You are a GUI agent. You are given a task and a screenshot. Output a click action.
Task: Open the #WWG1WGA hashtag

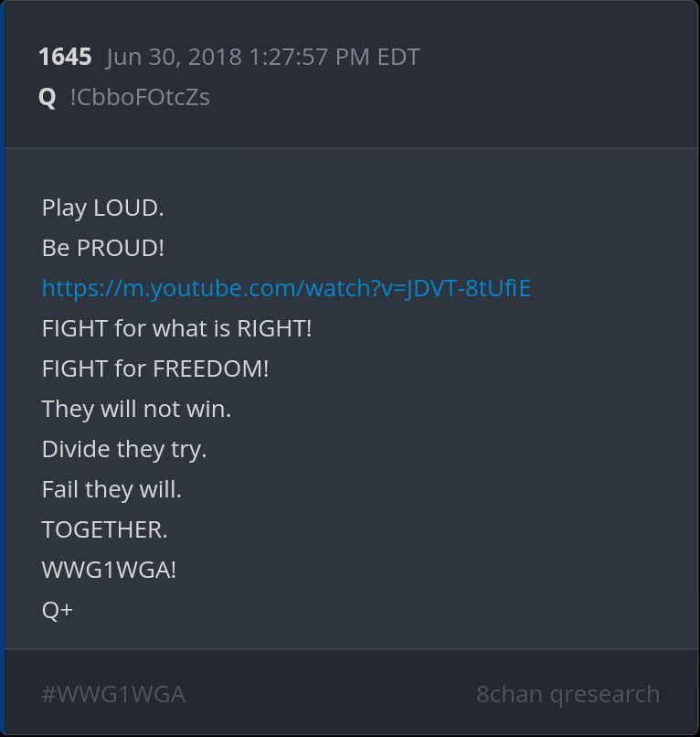(x=113, y=694)
